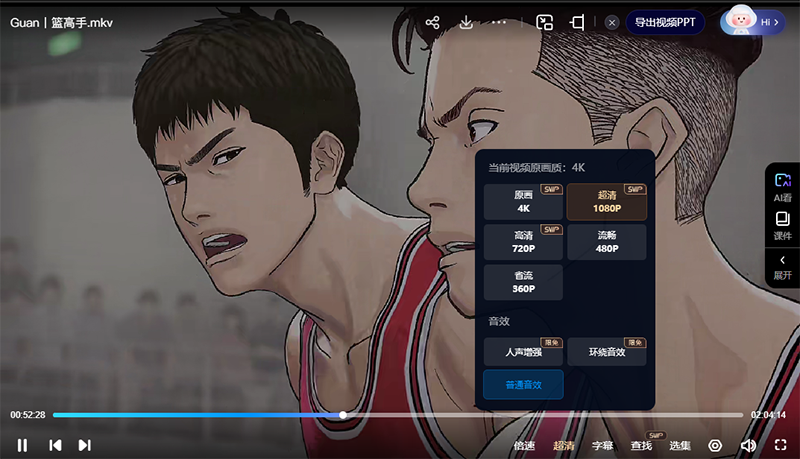This screenshot has height=459, width=800.
Task: Enable 人声增强 sound effect
Action: (x=523, y=352)
